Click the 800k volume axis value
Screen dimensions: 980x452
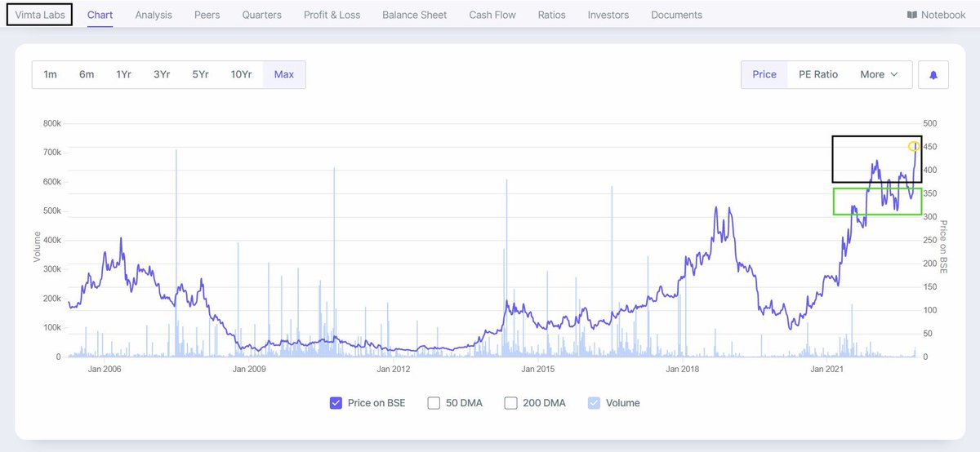click(x=51, y=123)
